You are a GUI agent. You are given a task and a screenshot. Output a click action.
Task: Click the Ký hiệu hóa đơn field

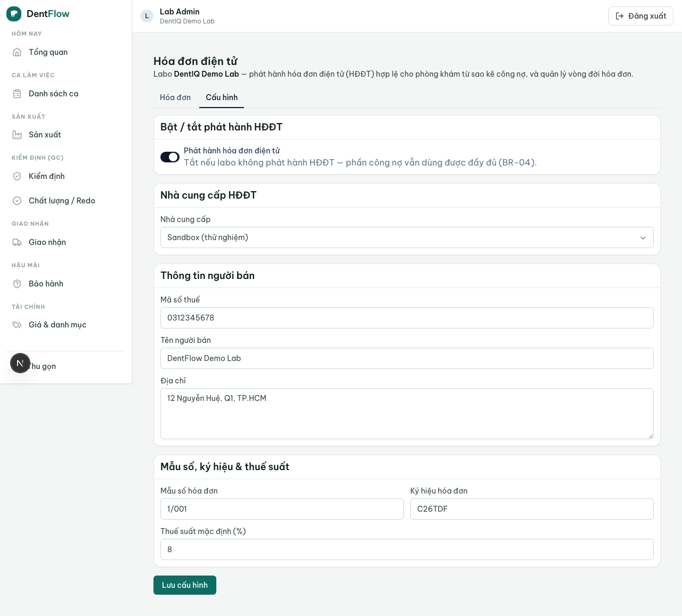coord(532,509)
